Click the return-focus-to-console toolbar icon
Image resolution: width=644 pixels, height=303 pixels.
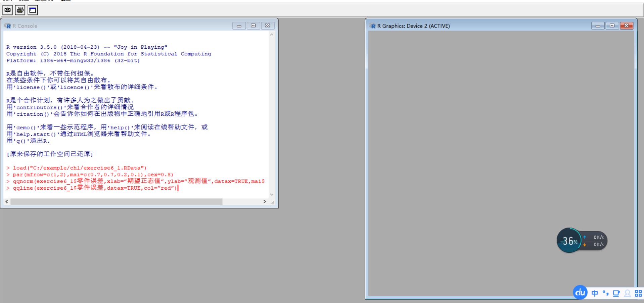pos(33,10)
